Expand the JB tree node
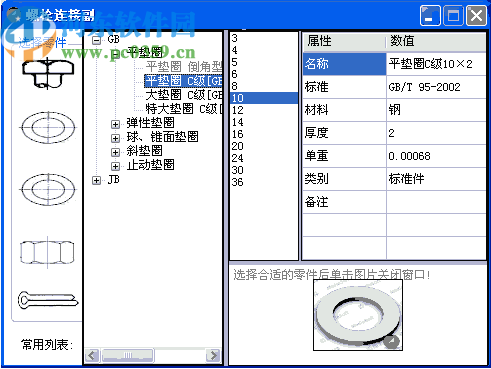 point(96,180)
